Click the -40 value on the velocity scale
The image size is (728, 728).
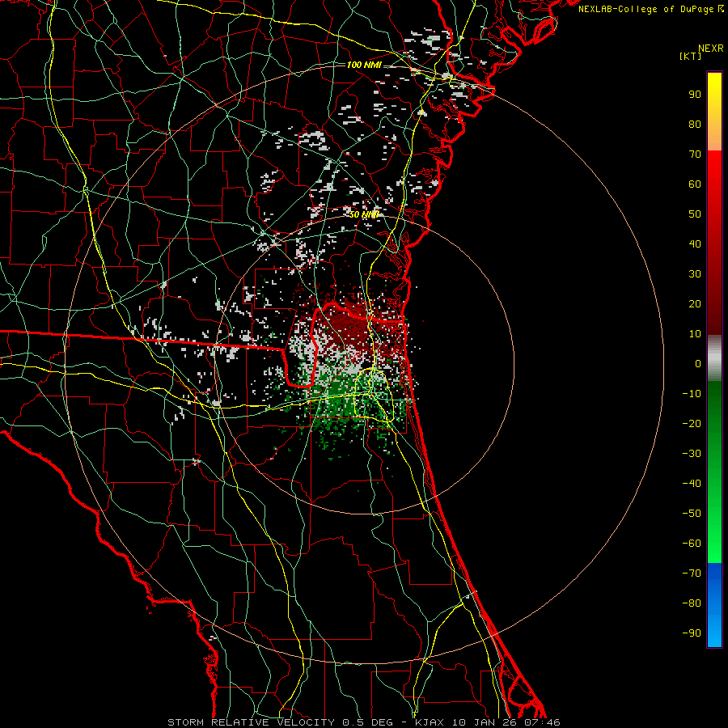(x=692, y=484)
